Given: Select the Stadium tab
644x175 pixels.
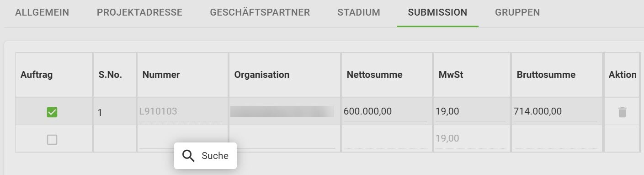Looking at the screenshot, I should [x=359, y=12].
